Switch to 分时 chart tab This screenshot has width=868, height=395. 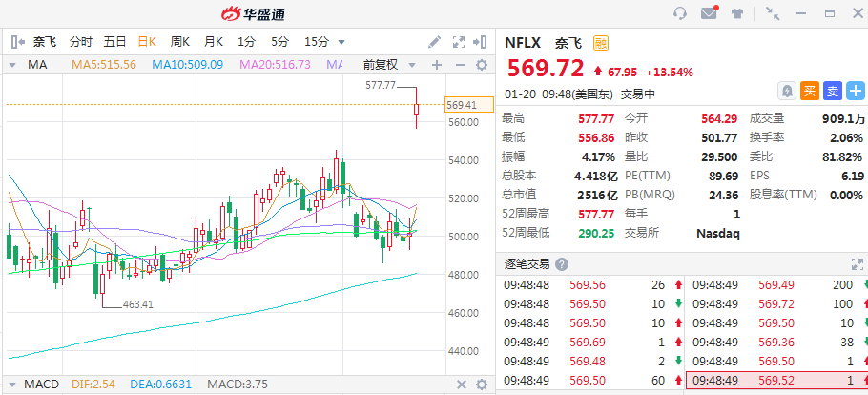click(x=81, y=42)
